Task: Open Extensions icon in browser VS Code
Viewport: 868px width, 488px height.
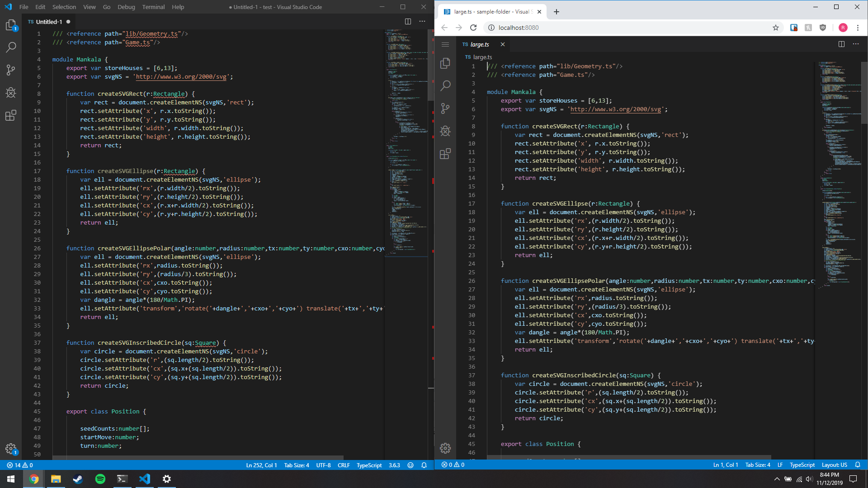Action: click(x=445, y=154)
